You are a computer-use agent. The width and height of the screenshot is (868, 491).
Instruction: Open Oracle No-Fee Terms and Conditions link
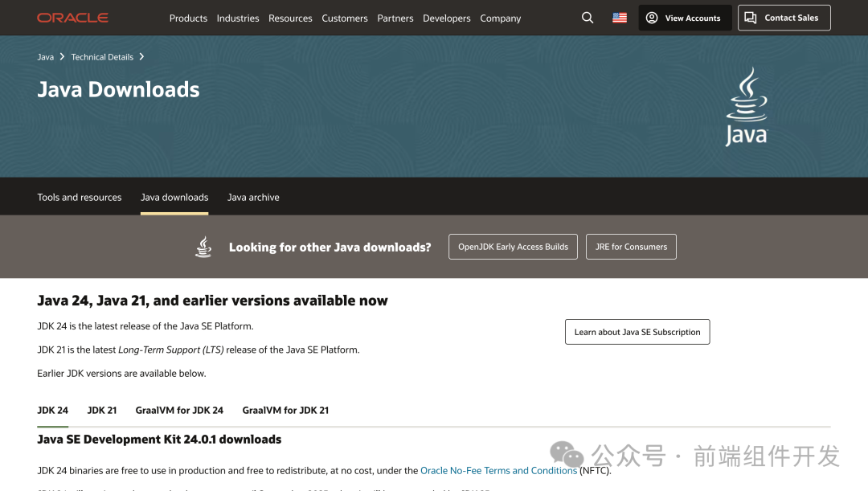click(498, 471)
